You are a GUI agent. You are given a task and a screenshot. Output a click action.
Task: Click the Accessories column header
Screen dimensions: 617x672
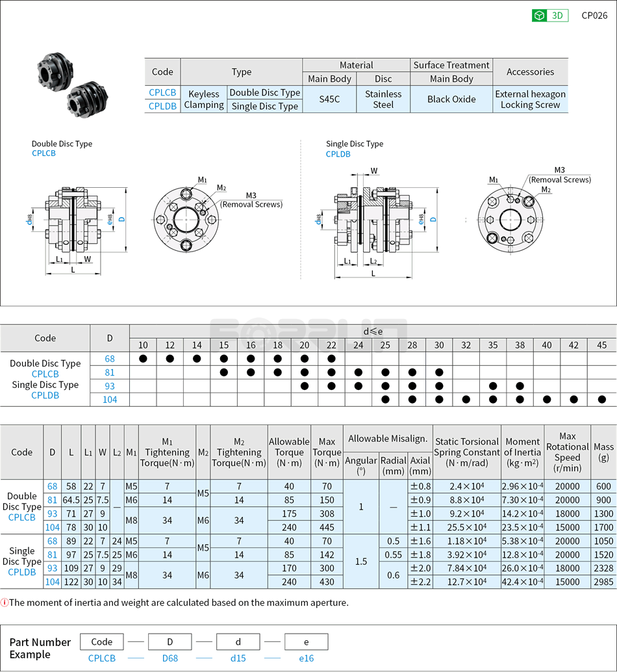531,72
